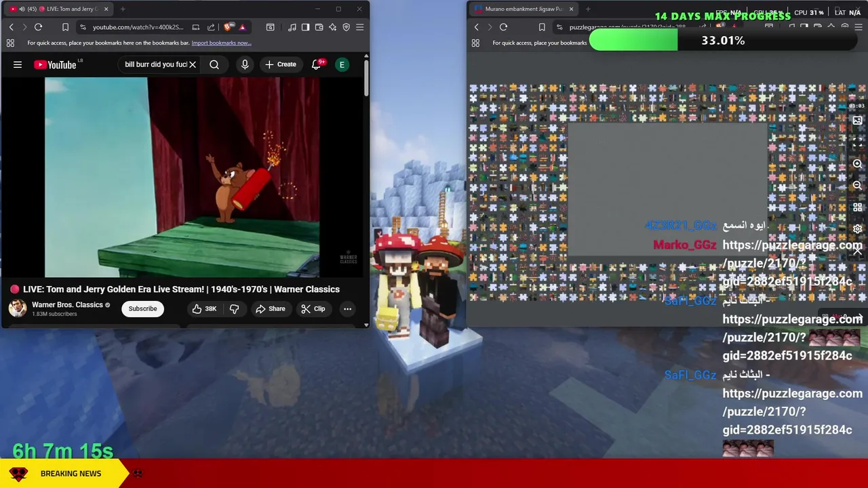Go back in the puzzle browser window
The width and height of the screenshot is (868, 488).
tap(476, 27)
